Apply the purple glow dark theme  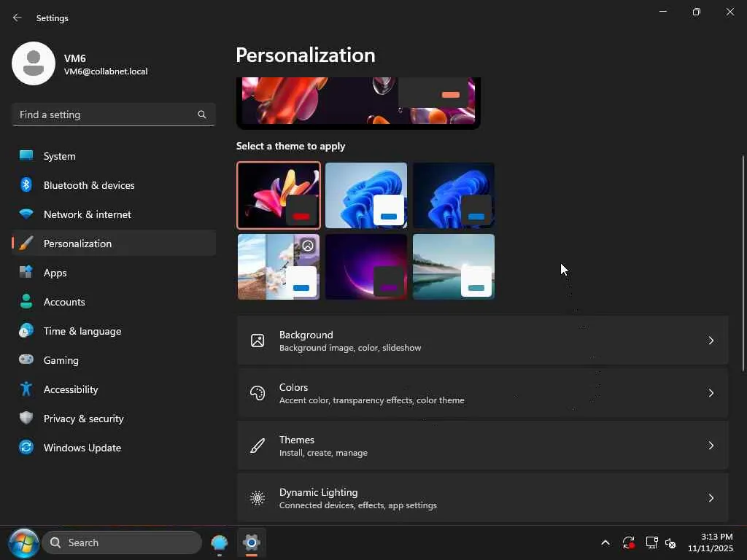[x=366, y=267]
